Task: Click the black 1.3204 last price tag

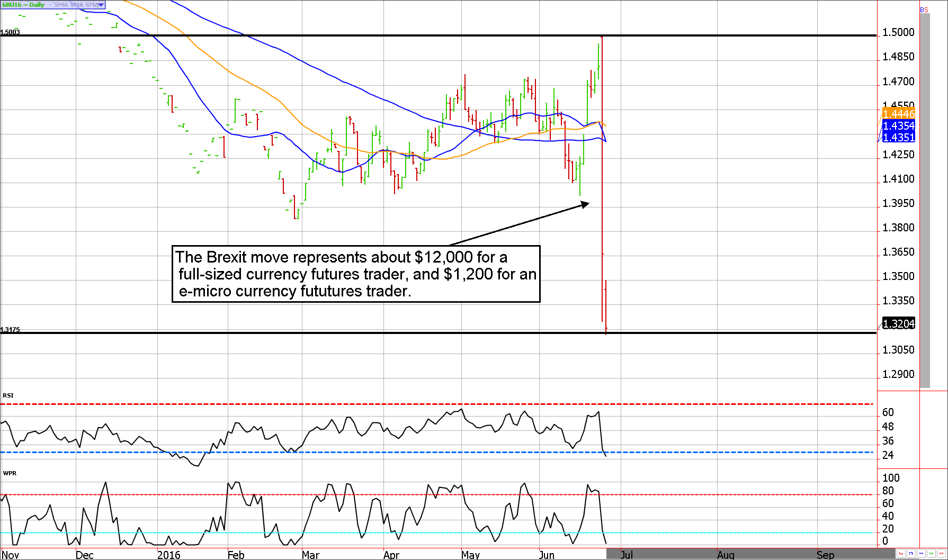Action: (898, 323)
